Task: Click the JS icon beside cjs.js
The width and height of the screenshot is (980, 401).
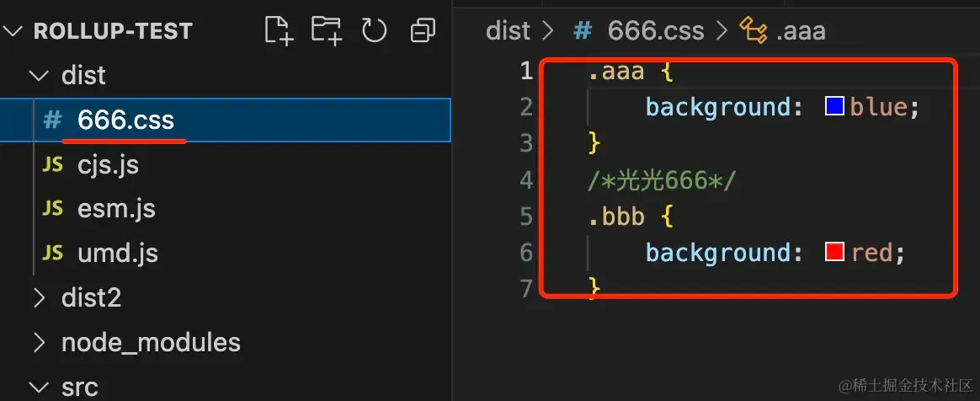Action: [52, 165]
